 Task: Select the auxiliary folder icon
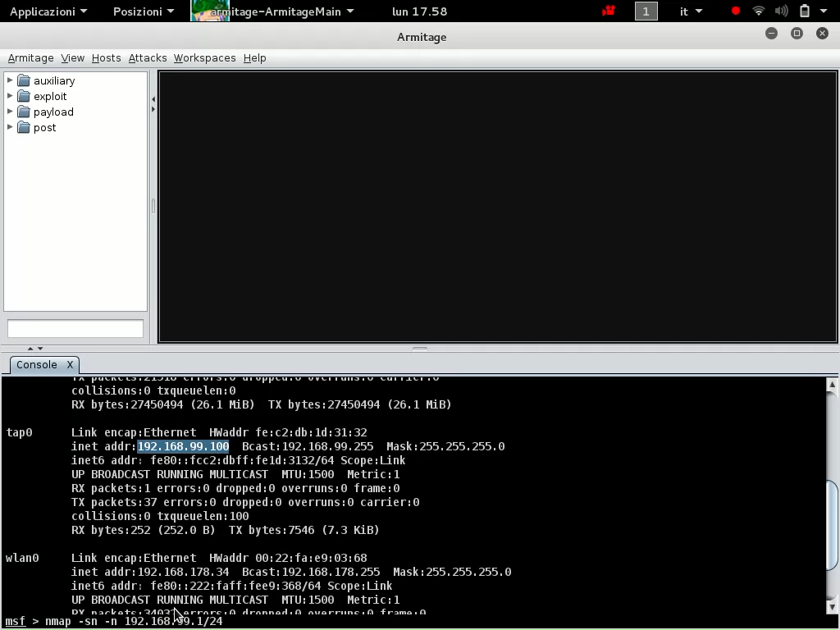(24, 80)
